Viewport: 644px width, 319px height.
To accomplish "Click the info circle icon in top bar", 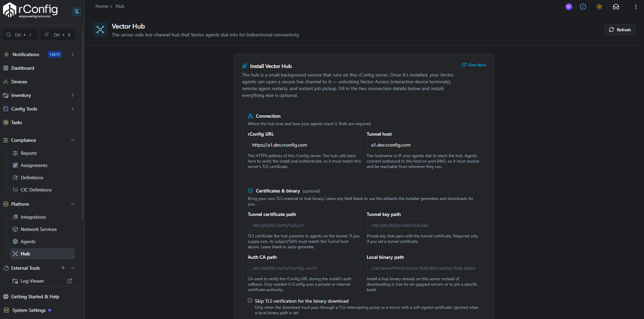I will tap(583, 7).
